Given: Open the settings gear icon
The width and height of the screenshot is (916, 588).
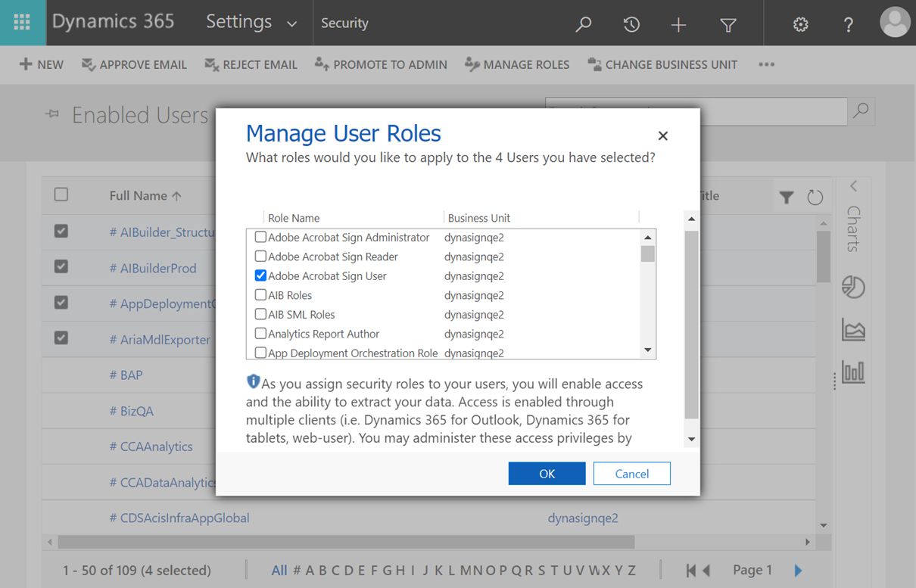Looking at the screenshot, I should click(800, 24).
